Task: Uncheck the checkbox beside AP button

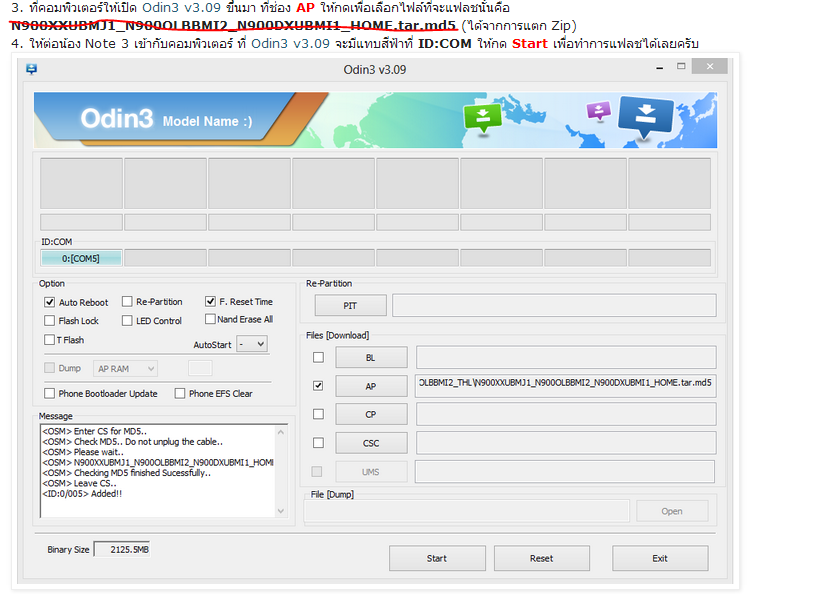Action: tap(318, 386)
